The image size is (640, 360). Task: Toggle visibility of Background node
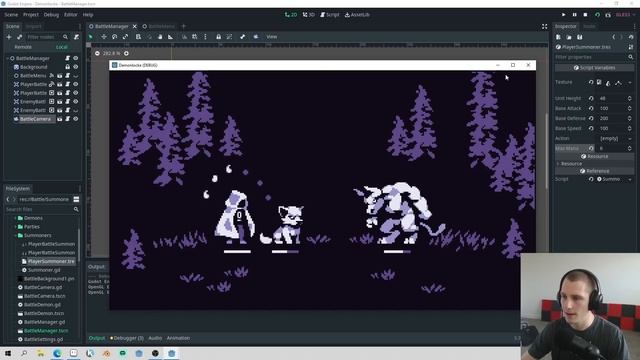tap(76, 67)
